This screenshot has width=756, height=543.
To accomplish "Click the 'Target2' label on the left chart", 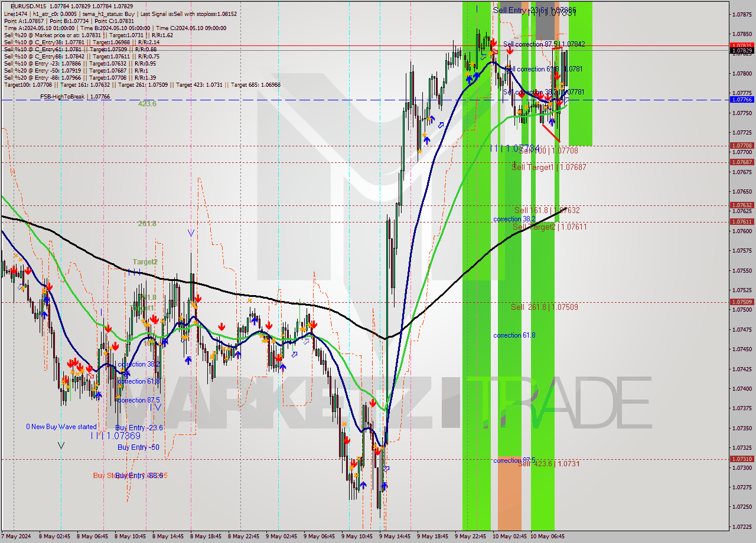I will click(x=145, y=262).
